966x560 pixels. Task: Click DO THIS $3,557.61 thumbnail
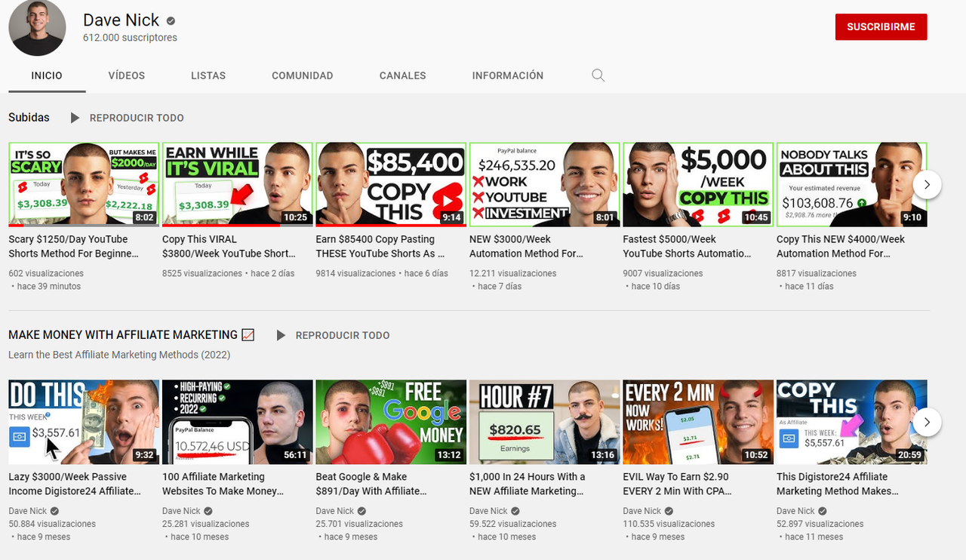tap(84, 422)
